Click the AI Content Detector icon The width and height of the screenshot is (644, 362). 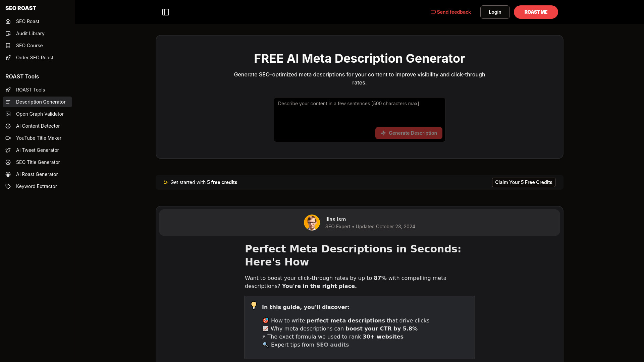[x=8, y=126]
